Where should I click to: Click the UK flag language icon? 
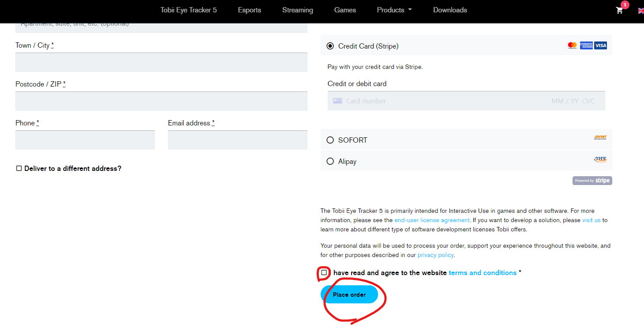641,11
